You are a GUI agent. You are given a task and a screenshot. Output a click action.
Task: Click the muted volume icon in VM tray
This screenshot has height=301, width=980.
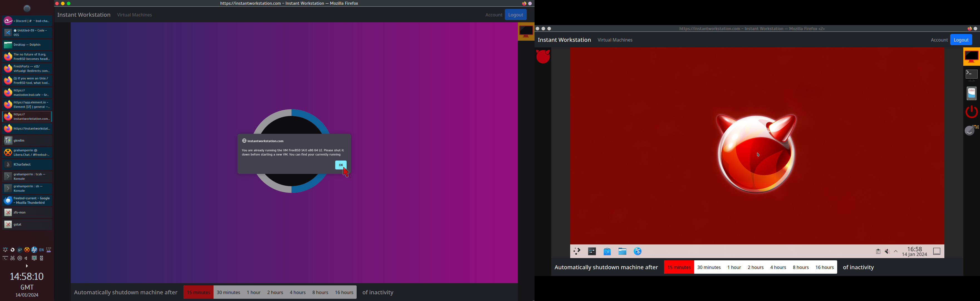[887, 252]
